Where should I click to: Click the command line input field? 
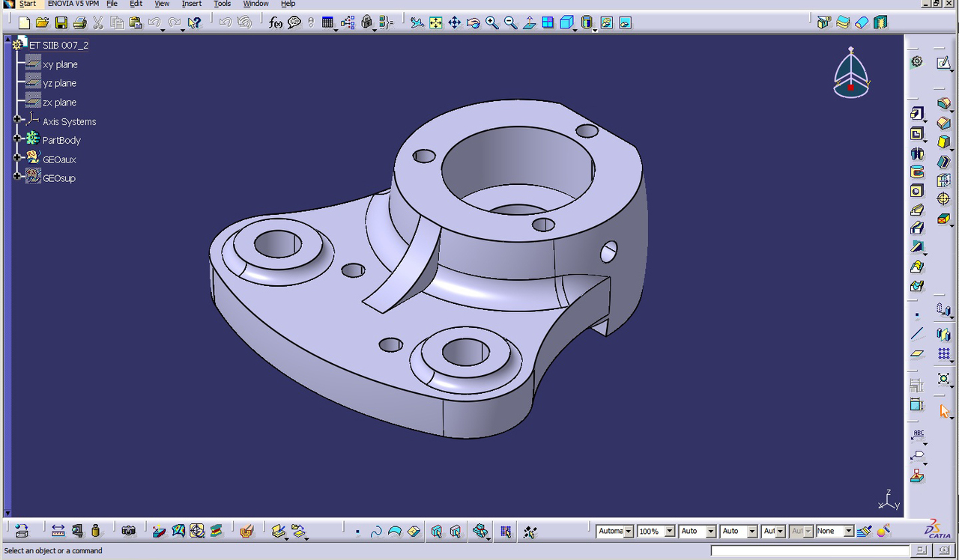coord(809,551)
